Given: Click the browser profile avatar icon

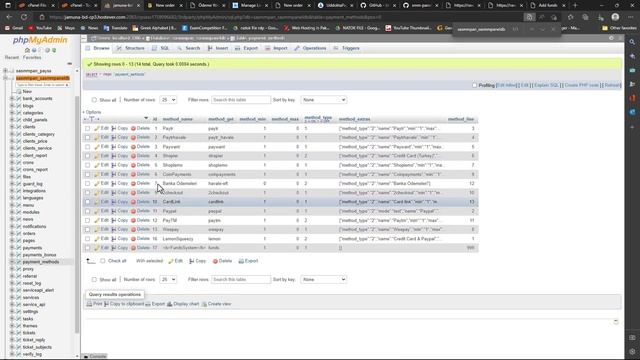Looking at the screenshot, I should point(615,17).
